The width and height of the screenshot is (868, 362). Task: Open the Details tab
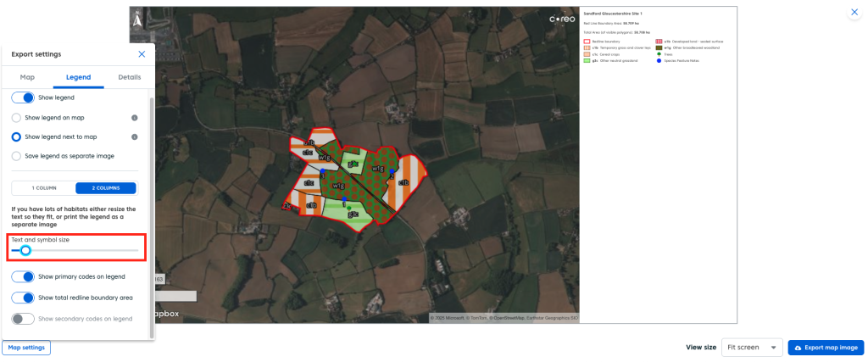tap(129, 77)
